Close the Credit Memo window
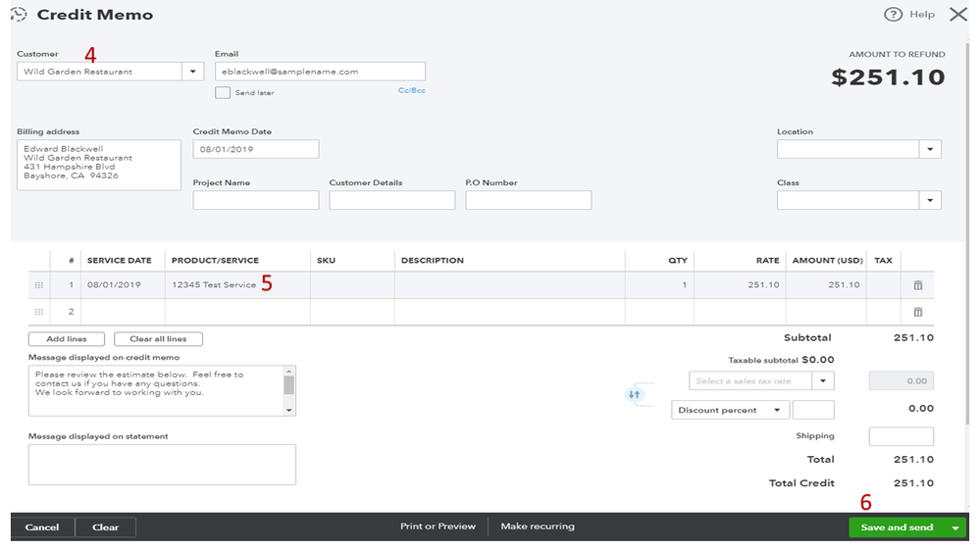Image resolution: width=980 pixels, height=551 pixels. pos(957,15)
